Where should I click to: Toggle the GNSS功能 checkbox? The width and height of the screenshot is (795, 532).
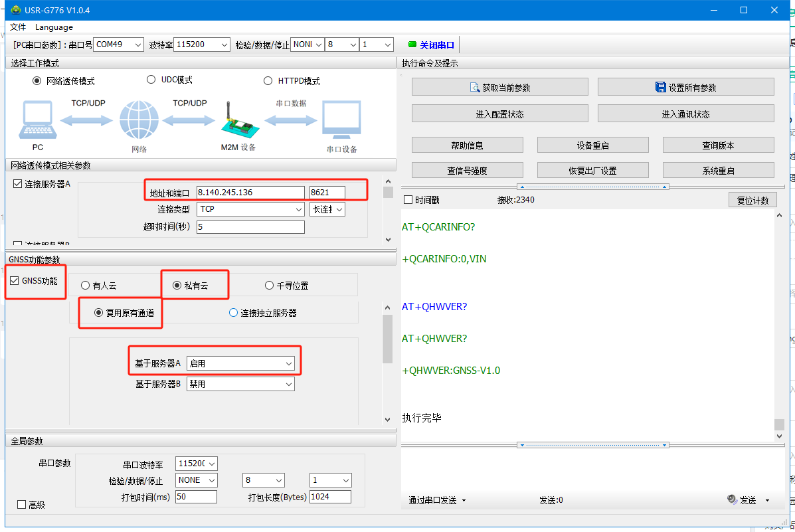(15, 280)
